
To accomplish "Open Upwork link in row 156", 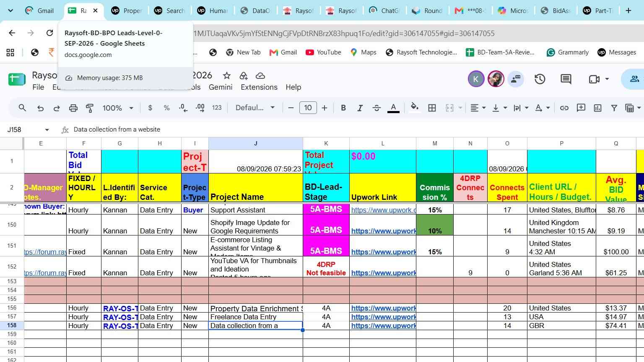I will [383, 308].
